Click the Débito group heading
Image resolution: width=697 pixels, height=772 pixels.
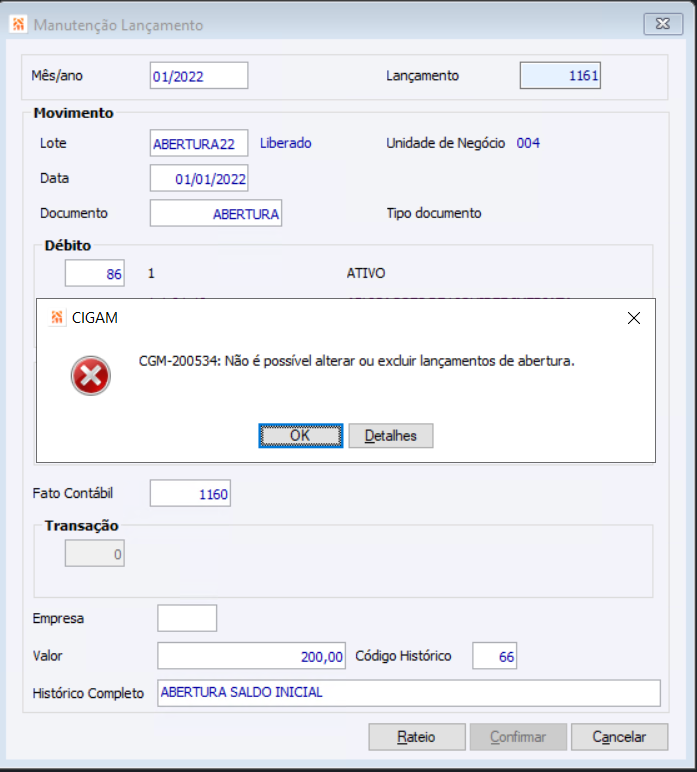(68, 245)
